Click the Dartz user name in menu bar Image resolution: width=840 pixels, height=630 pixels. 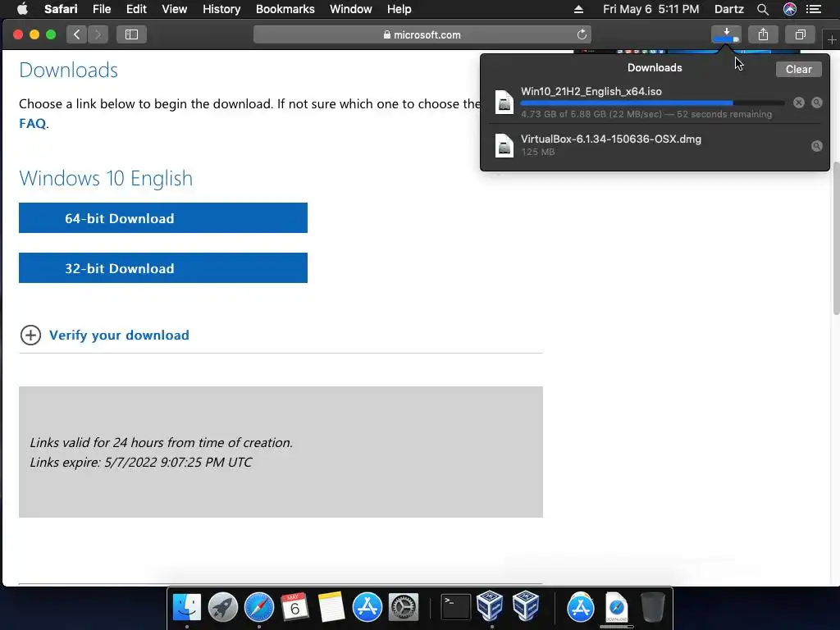click(729, 9)
